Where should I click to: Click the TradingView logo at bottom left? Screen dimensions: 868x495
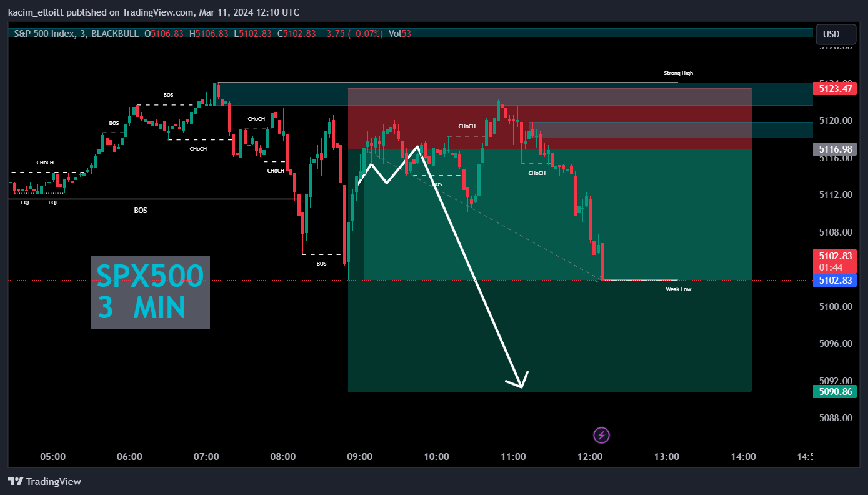(44, 481)
